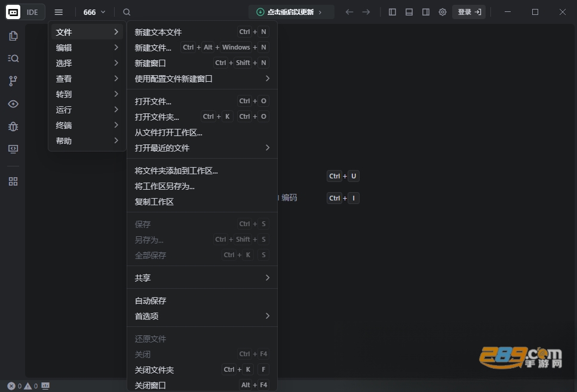Viewport: 577px width, 392px height.
Task: Toggle the primary left sidebar layout icon
Action: point(392,12)
